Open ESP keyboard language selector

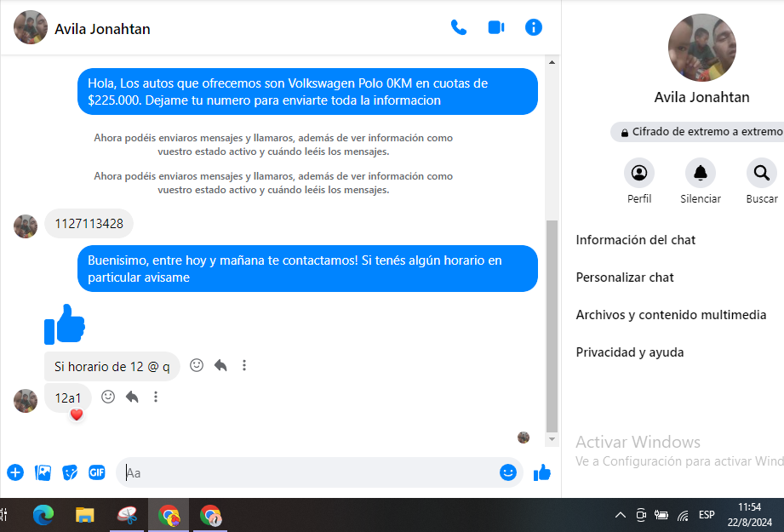click(707, 514)
